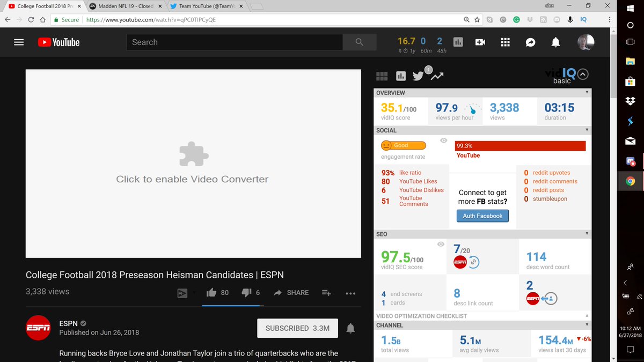Open dropdown arrow next to converter icon
The height and width of the screenshot is (362, 644).
pos(194,293)
